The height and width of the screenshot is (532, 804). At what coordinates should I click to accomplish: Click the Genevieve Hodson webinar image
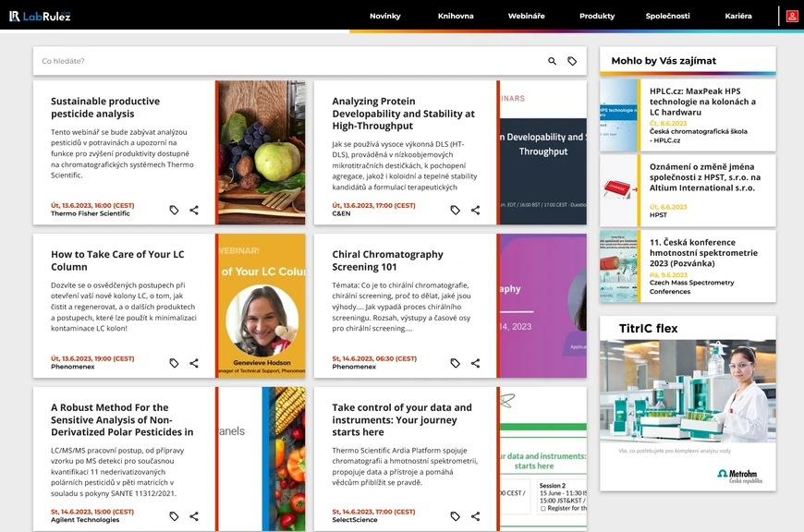click(x=262, y=306)
